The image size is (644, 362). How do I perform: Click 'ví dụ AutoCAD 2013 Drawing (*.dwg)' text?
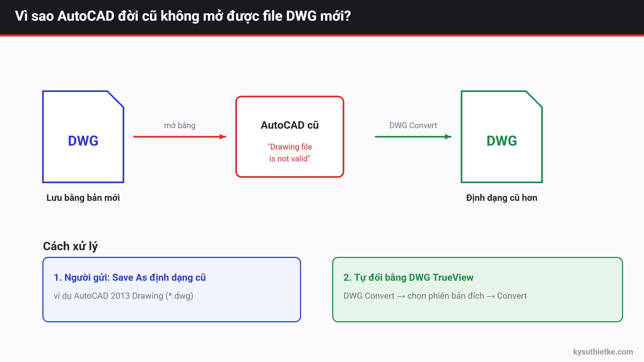(x=123, y=296)
